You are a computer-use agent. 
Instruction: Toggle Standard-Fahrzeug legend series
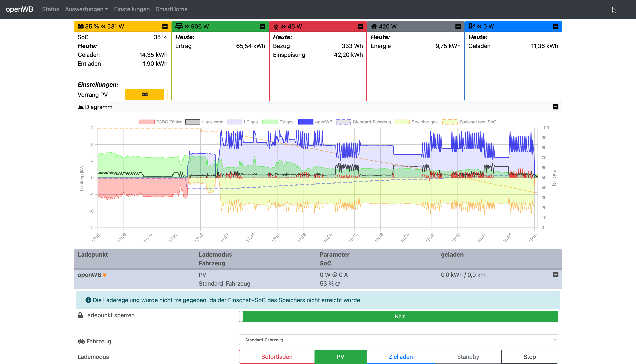(x=363, y=122)
